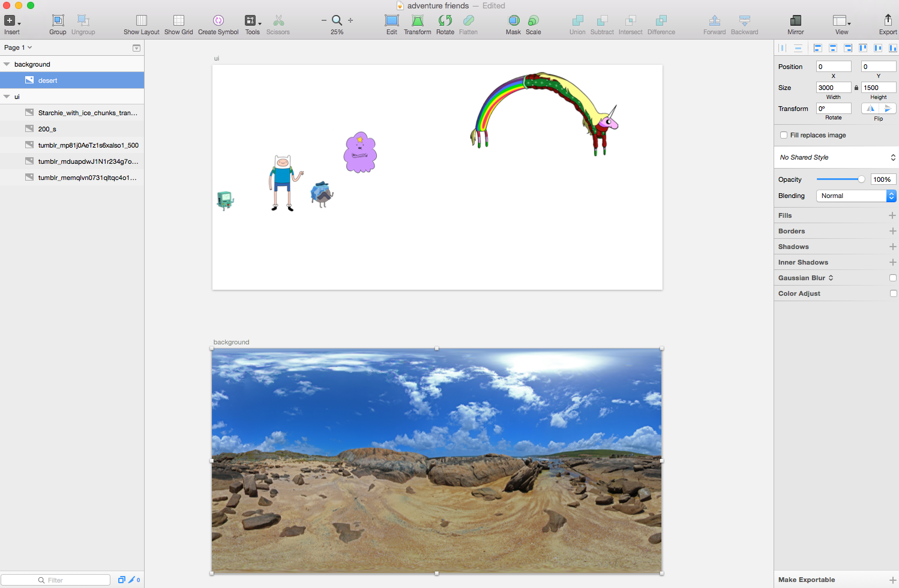Click the align left edges icon
Viewport: 899px width, 588px height.
click(x=817, y=48)
